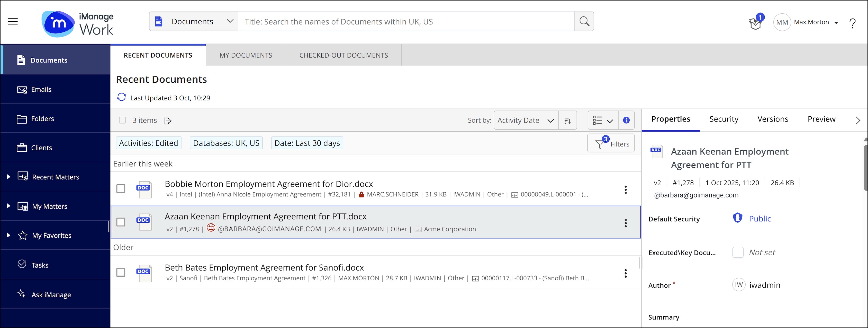Toggle the sort direction icon
The image size is (868, 328).
[x=567, y=120]
